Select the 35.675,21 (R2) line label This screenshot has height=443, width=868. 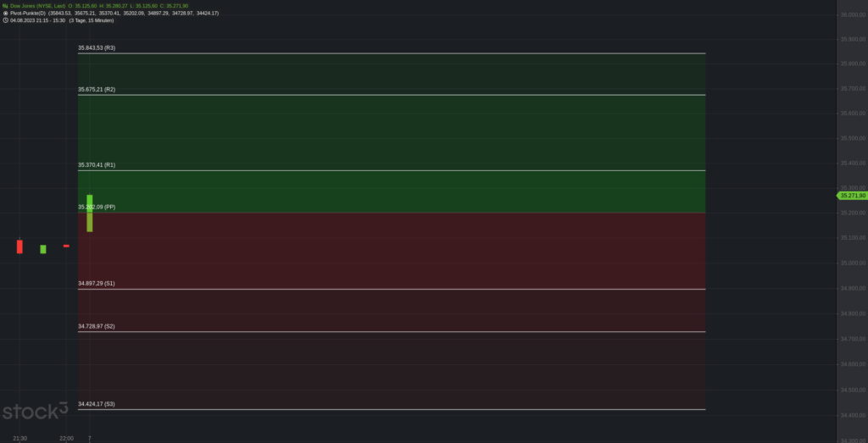(x=97, y=90)
